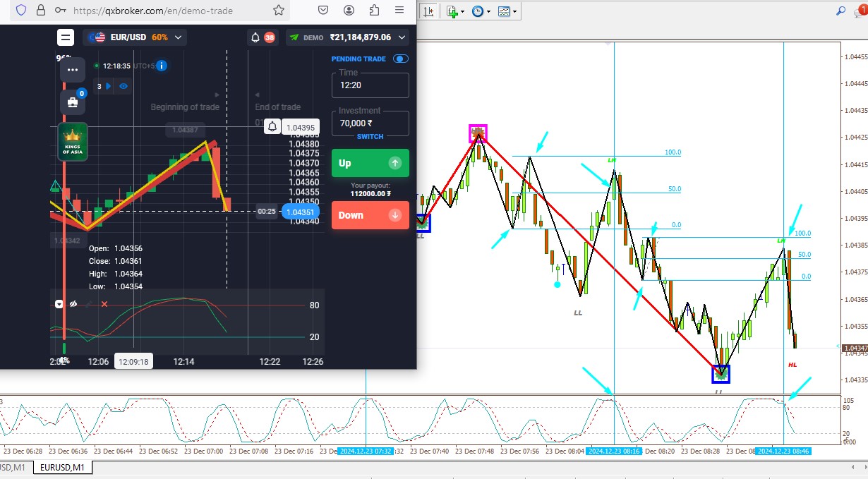The height and width of the screenshot is (479, 868).
Task: Click the highlighted date 2024.12.23 07:32
Action: (x=366, y=451)
